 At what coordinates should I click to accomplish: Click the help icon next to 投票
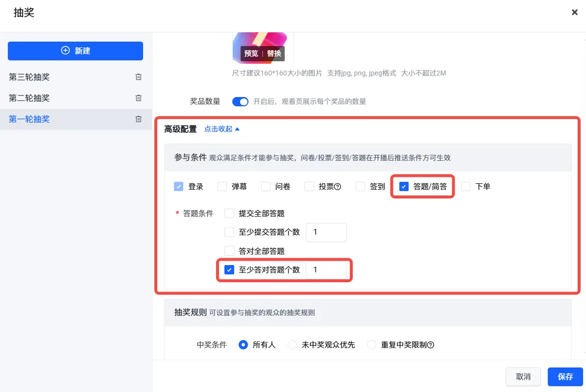pos(338,187)
